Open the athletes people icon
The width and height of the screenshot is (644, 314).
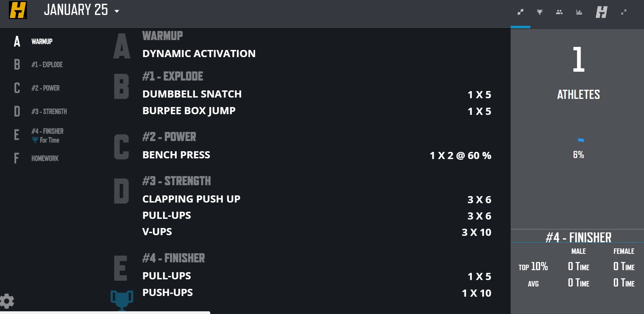(559, 12)
